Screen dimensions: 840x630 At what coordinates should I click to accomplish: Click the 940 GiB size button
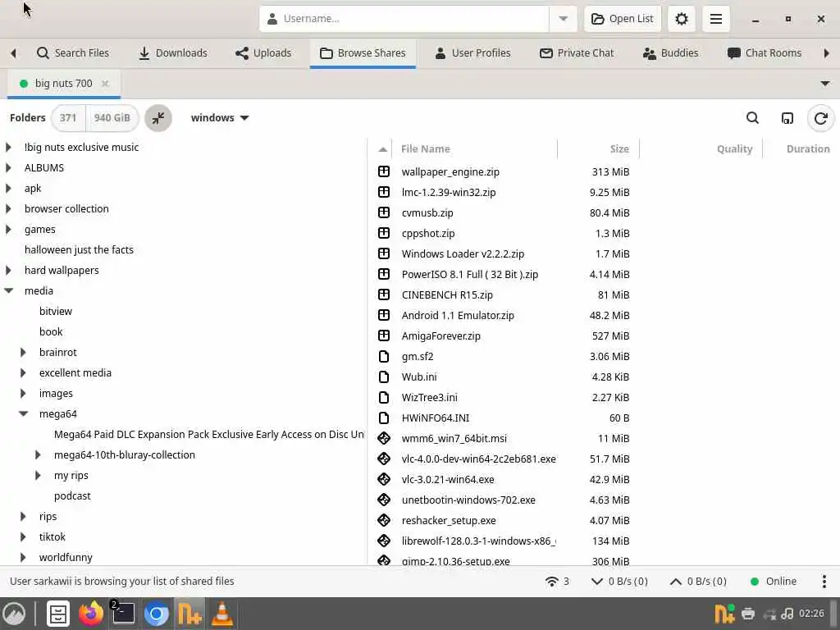pyautogui.click(x=112, y=118)
